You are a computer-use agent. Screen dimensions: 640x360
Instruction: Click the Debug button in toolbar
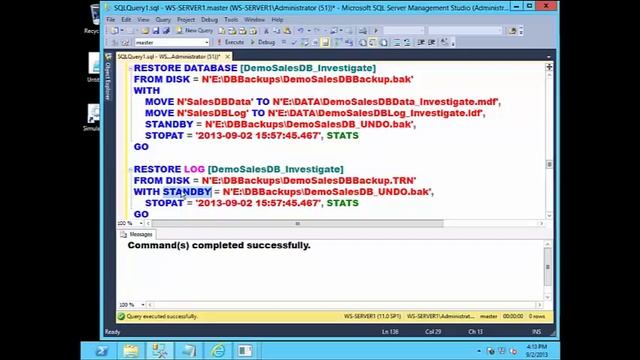tap(262, 42)
